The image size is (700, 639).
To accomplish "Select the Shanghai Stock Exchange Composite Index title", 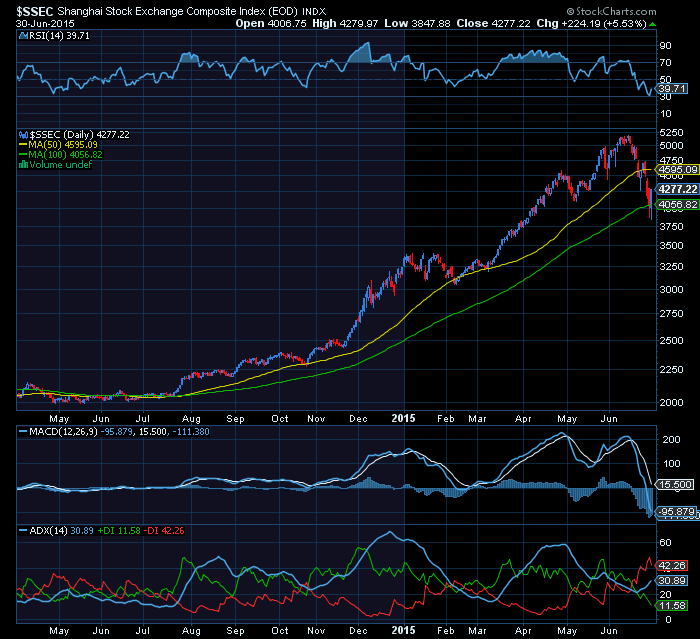I will tap(178, 12).
